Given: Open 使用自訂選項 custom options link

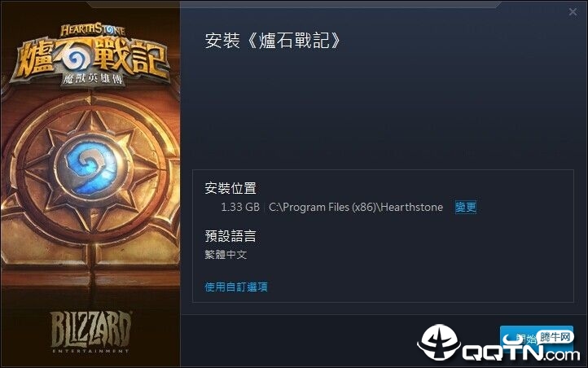Looking at the screenshot, I should [x=236, y=287].
